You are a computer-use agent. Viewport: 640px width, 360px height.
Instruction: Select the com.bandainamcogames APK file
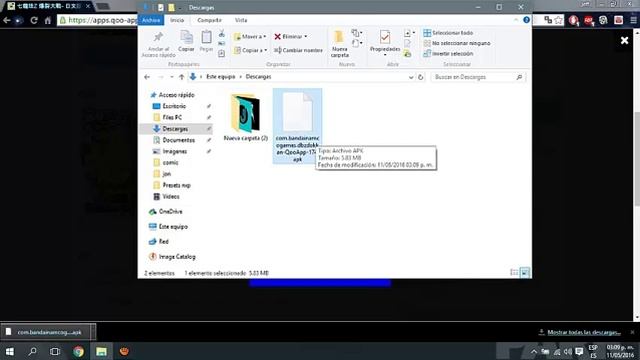point(297,126)
